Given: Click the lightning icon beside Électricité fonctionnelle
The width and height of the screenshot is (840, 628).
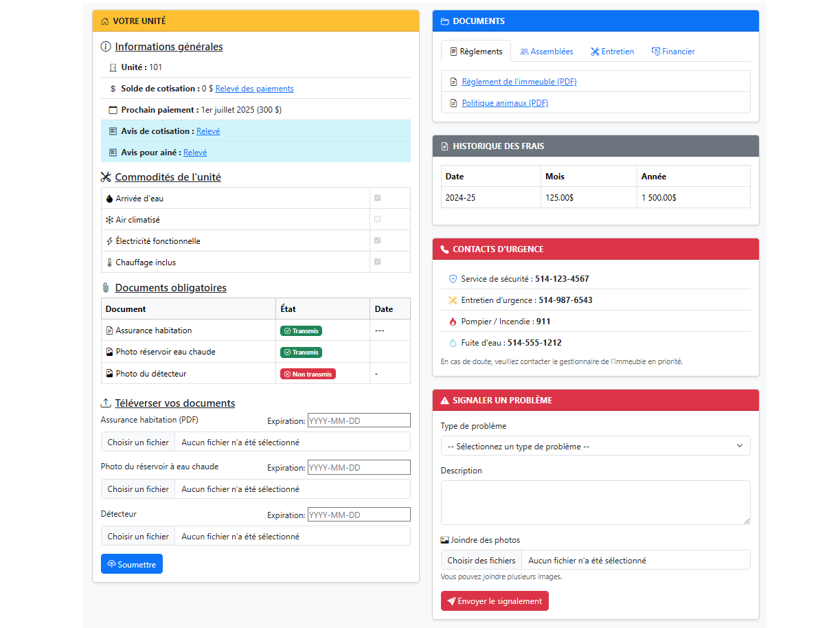Looking at the screenshot, I should click(x=109, y=241).
